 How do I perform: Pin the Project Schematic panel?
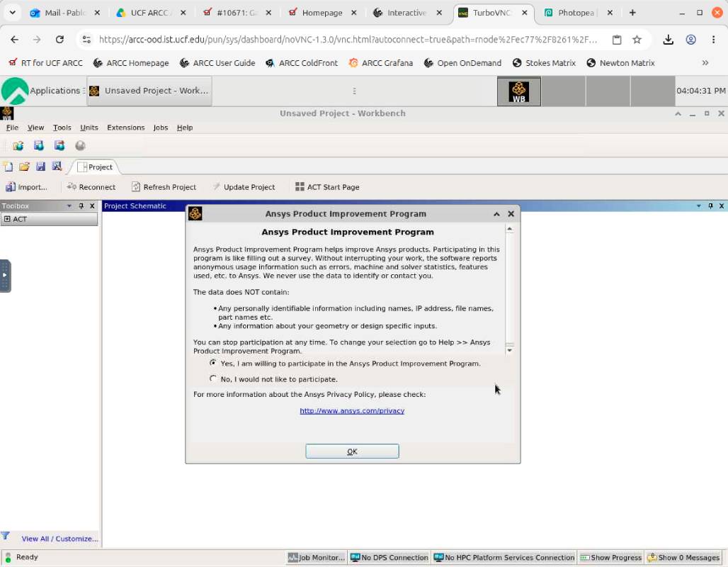point(710,206)
